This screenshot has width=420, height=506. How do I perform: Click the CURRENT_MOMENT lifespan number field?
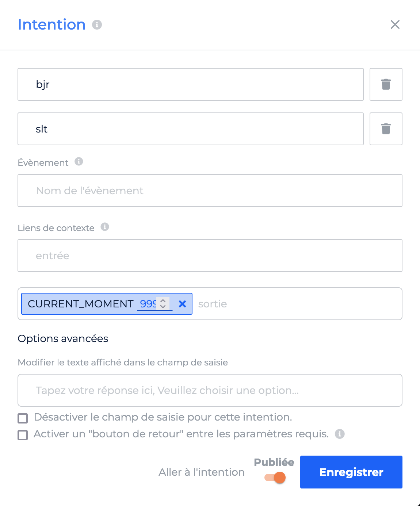click(x=148, y=304)
